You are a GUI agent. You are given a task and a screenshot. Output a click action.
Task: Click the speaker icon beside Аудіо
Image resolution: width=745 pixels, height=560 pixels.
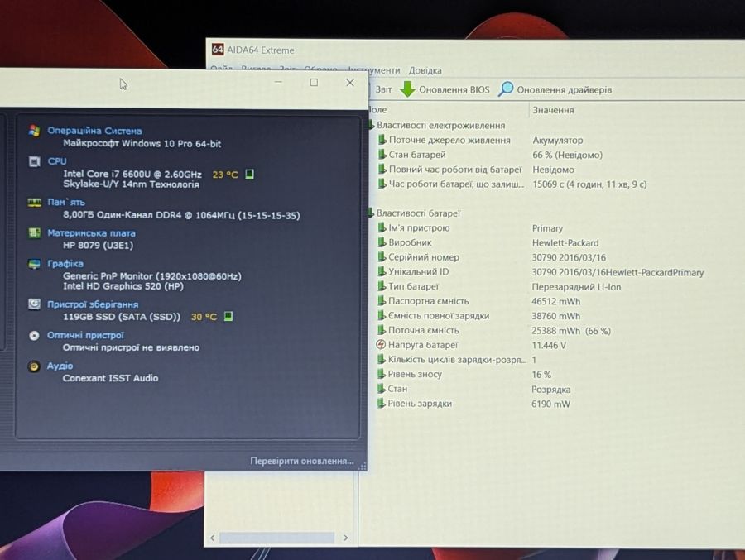(34, 366)
